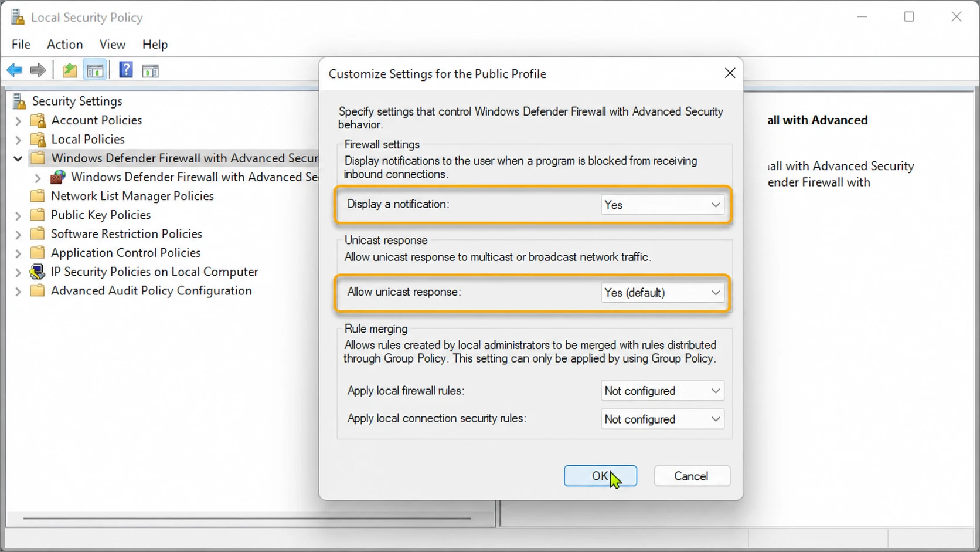This screenshot has height=552, width=980.
Task: Click the Application Control Policies folder icon
Action: [x=38, y=253]
